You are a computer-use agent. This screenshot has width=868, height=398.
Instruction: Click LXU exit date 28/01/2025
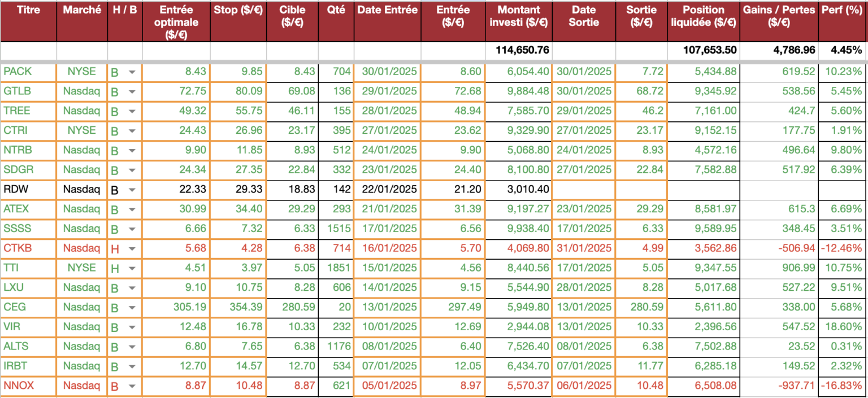pos(584,287)
